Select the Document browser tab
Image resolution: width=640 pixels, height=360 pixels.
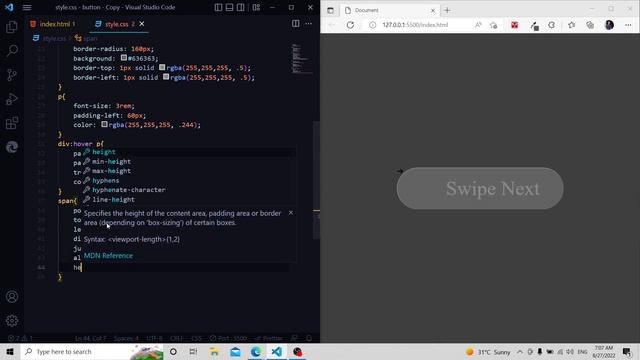tap(390, 10)
